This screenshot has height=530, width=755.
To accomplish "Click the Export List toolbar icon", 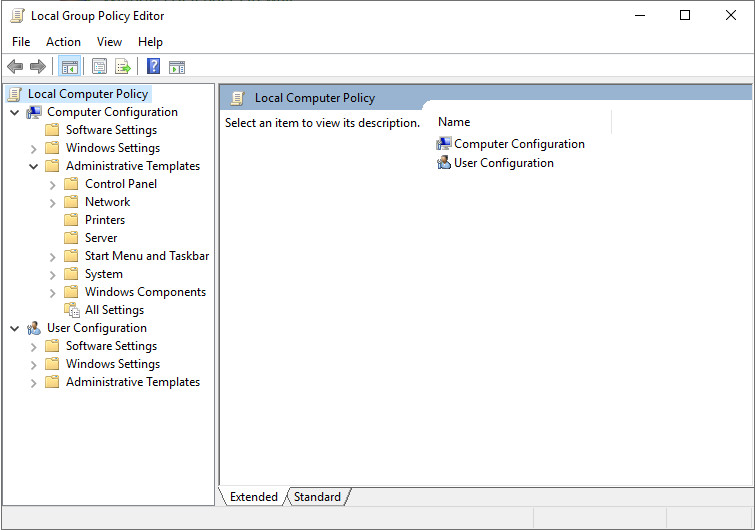I will pos(123,67).
